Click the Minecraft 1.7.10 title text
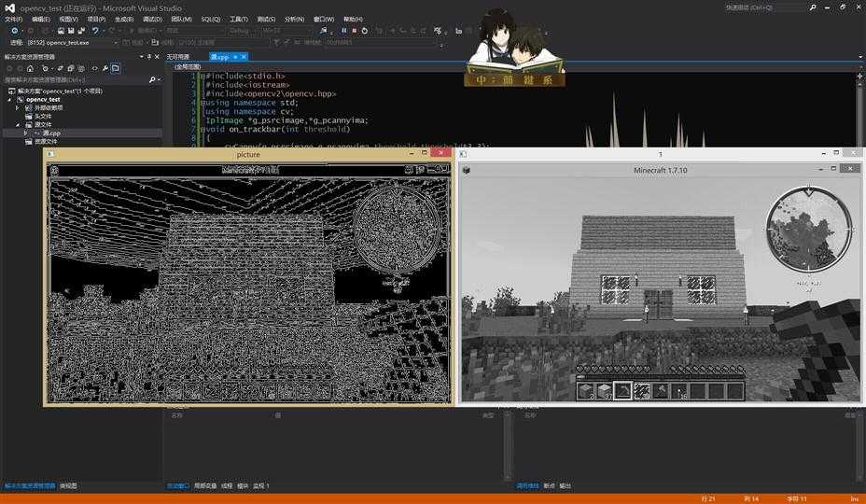This screenshot has height=504, width=866. coord(660,170)
